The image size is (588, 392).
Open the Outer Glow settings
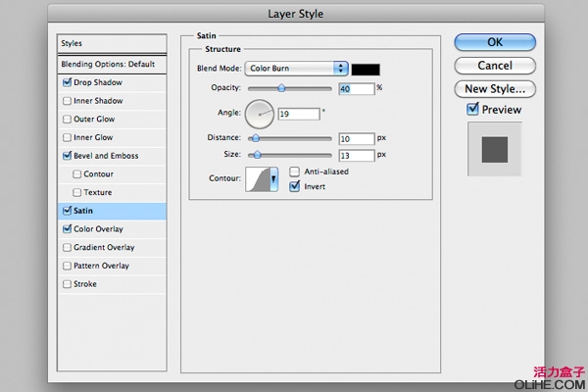[94, 119]
